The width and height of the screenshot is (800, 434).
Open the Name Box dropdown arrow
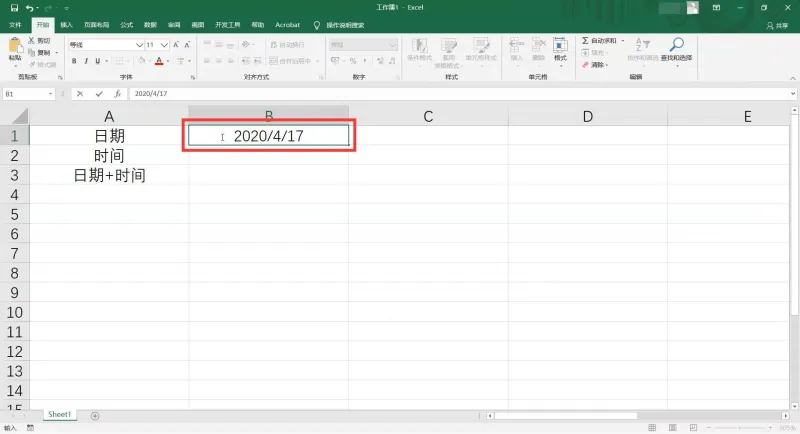pyautogui.click(x=50, y=94)
